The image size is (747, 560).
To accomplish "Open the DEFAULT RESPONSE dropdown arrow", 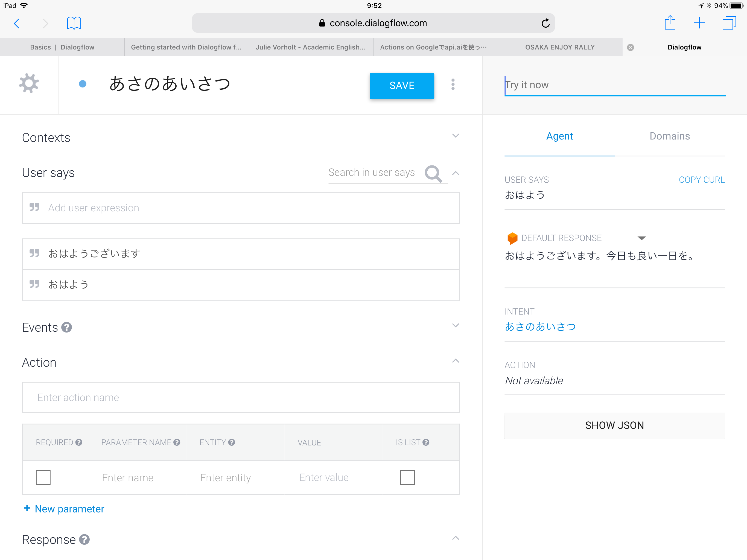I will click(642, 238).
